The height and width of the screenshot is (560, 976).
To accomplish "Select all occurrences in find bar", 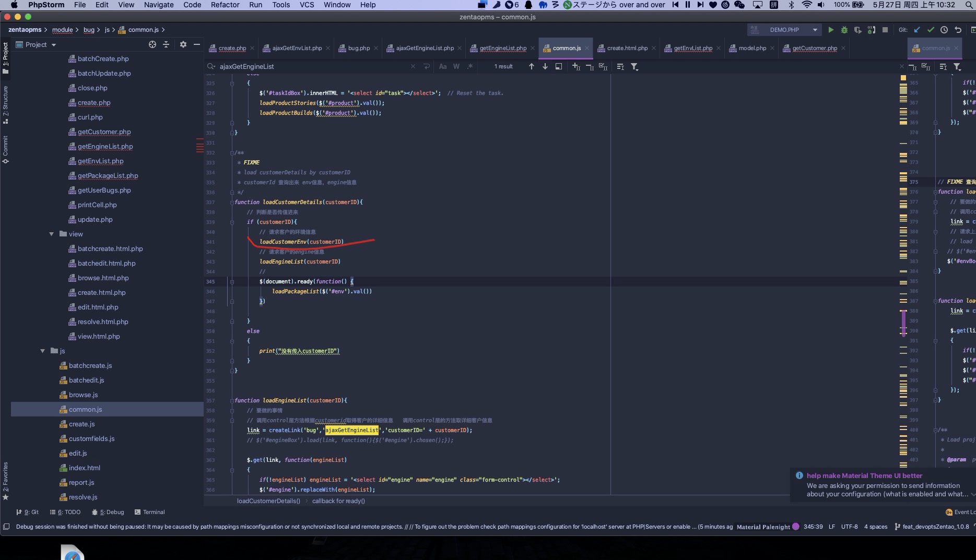I will pyautogui.click(x=603, y=66).
